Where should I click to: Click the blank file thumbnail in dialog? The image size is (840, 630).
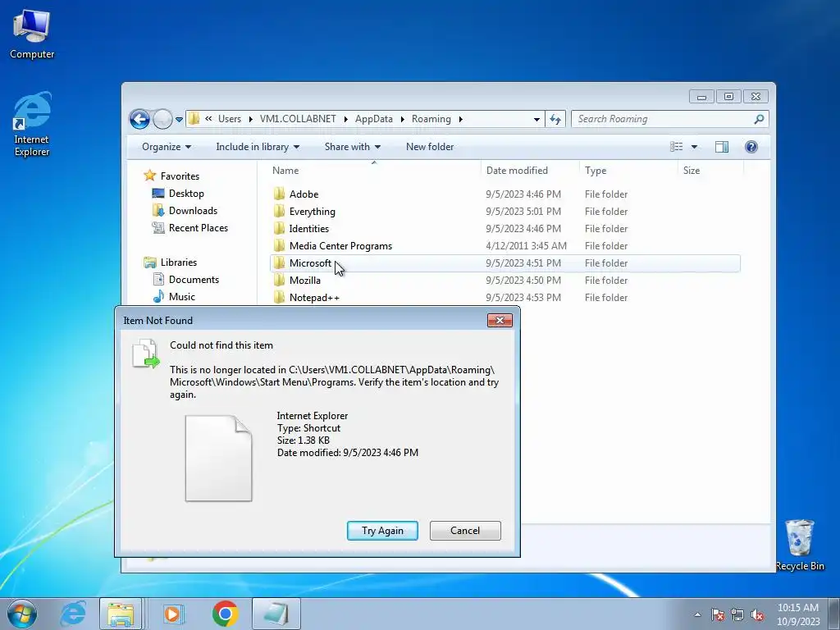(218, 459)
